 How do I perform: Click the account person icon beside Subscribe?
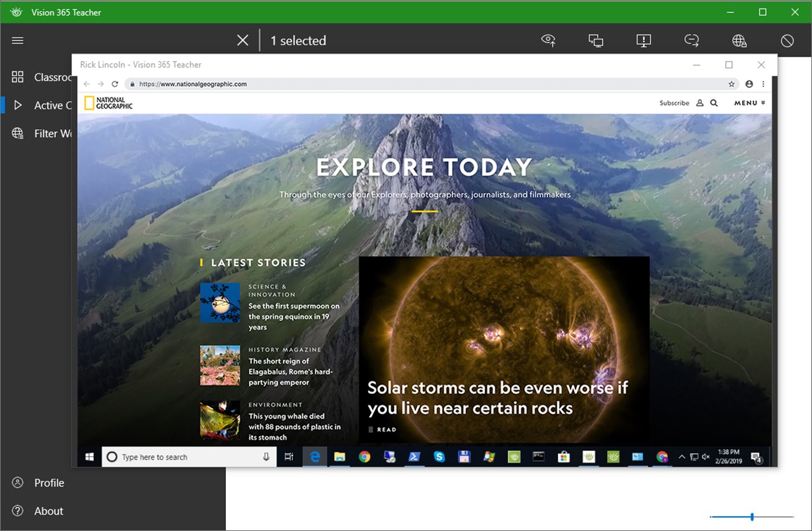pos(700,103)
